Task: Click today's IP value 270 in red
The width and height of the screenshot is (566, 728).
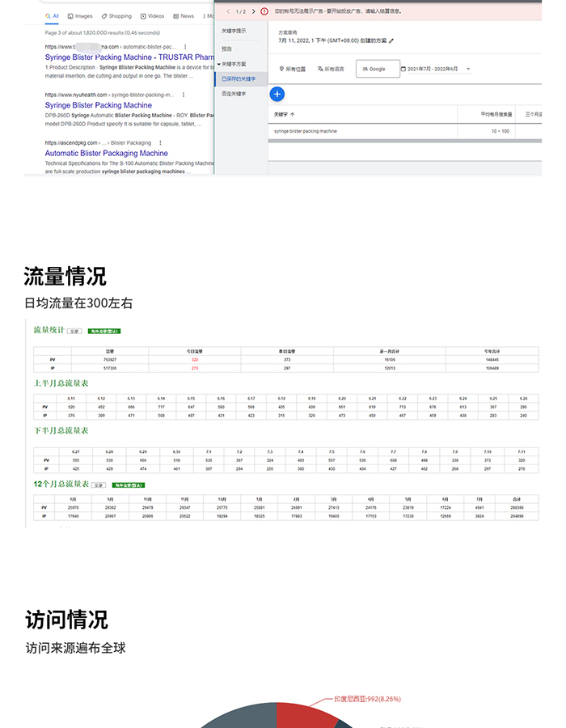Action: click(195, 368)
